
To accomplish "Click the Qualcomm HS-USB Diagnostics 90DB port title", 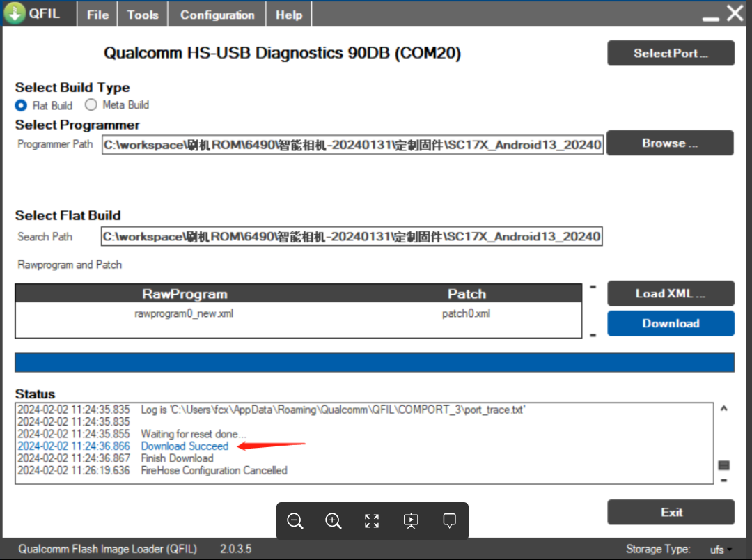I will (283, 53).
